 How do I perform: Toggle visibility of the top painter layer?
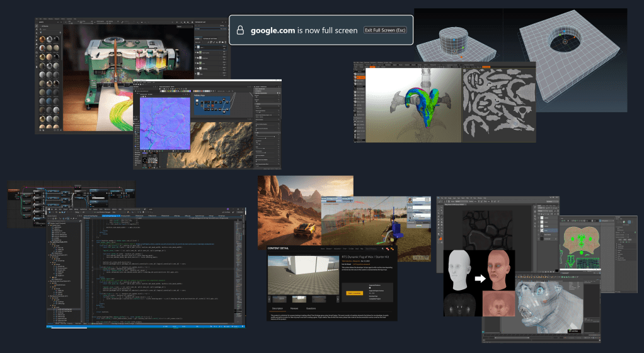(x=197, y=47)
